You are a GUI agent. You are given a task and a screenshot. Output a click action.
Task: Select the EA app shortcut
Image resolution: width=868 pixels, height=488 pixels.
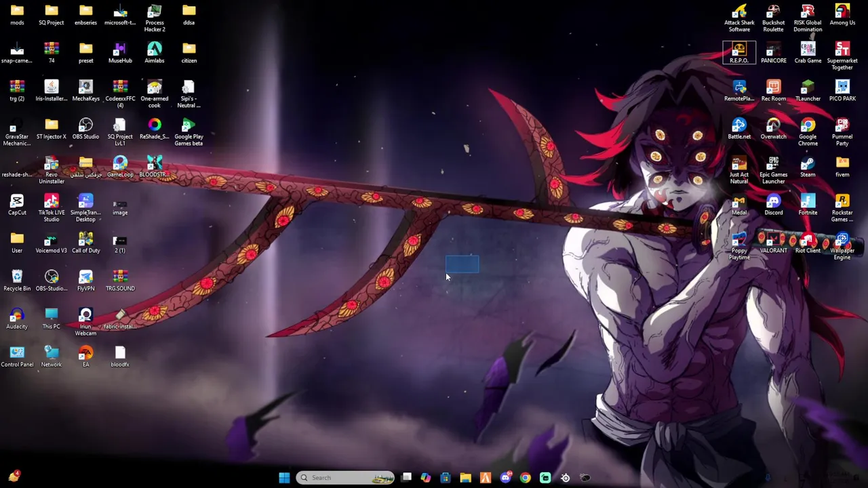[85, 356]
